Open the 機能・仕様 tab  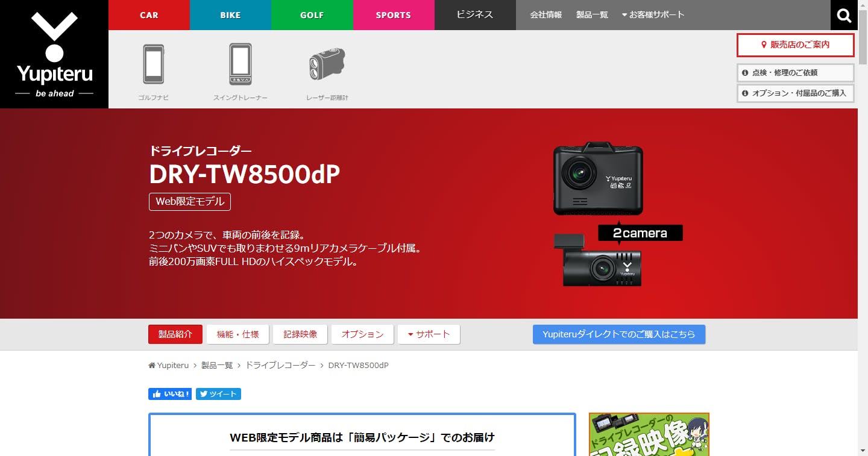tap(237, 334)
